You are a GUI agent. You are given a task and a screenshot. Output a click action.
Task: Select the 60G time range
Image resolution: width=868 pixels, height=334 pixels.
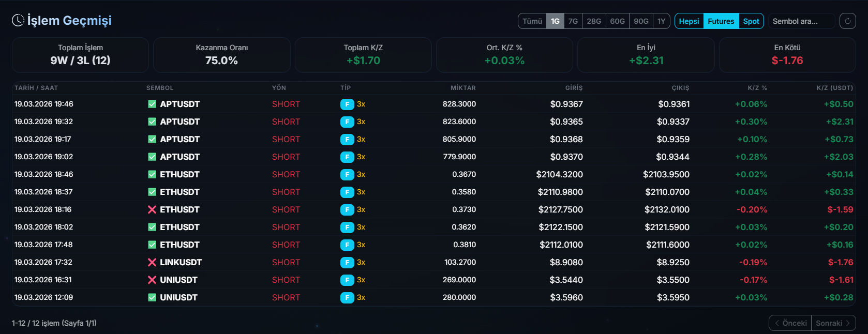click(617, 21)
